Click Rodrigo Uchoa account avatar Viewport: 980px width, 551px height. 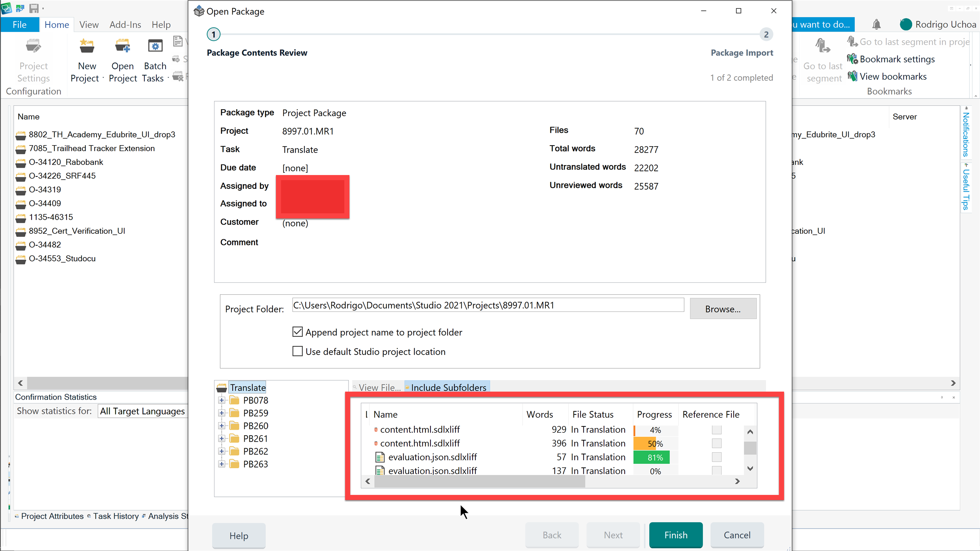click(x=906, y=24)
